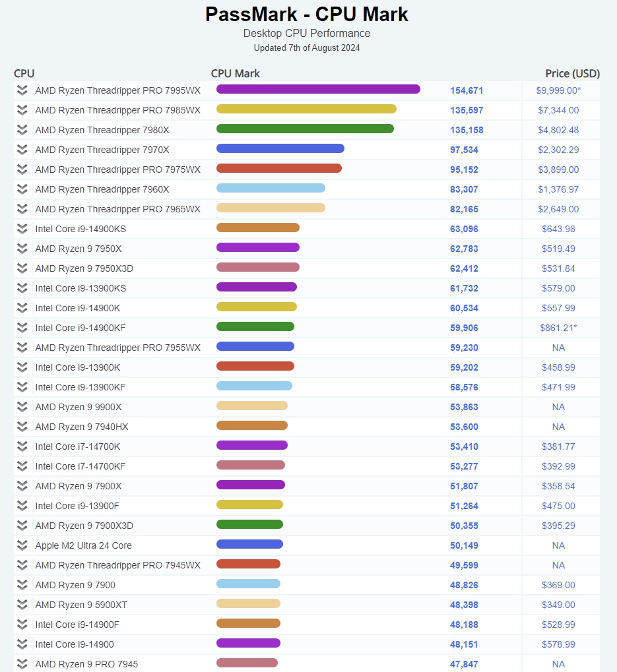This screenshot has height=672, width=617.
Task: Open AMD Ryzen Threadripper PRO 7995WX link
Action: (118, 90)
